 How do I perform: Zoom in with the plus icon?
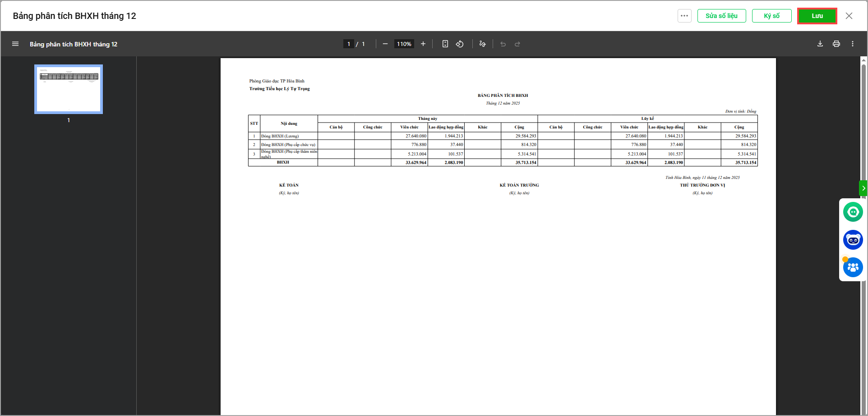point(423,44)
